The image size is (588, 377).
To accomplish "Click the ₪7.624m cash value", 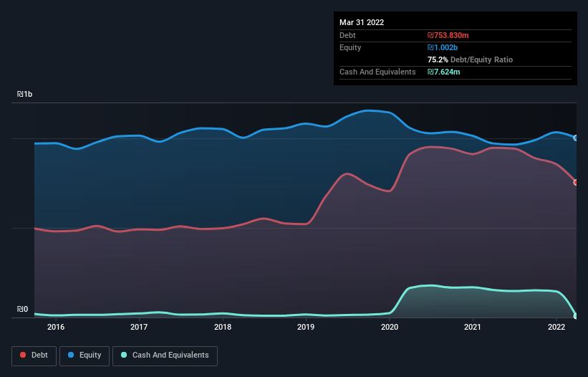I will coord(443,72).
